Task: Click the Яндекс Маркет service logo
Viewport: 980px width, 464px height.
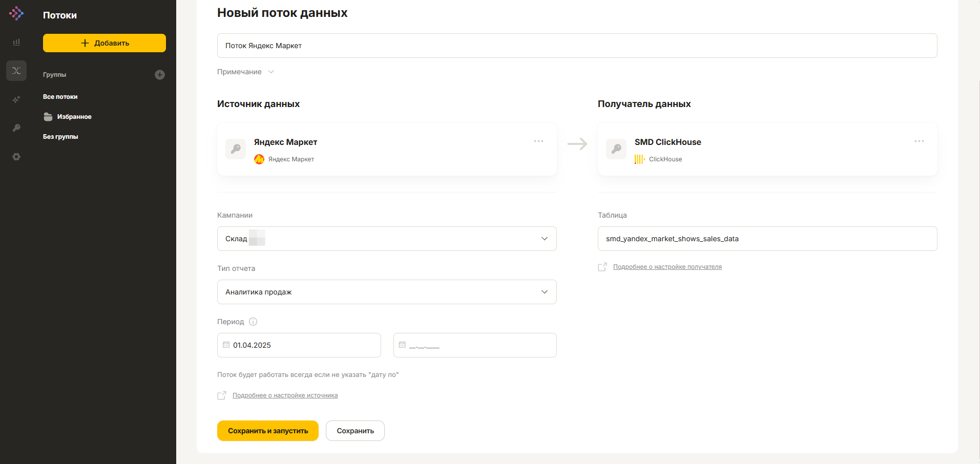Action: click(259, 159)
